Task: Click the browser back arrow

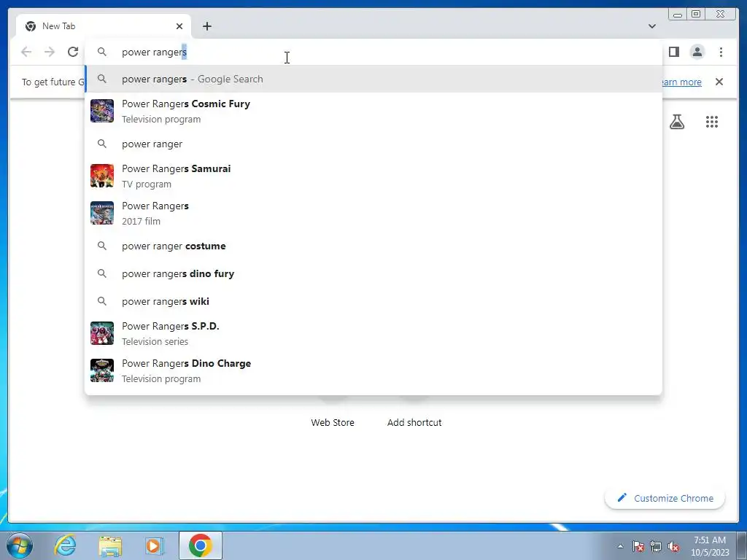Action: point(26,52)
